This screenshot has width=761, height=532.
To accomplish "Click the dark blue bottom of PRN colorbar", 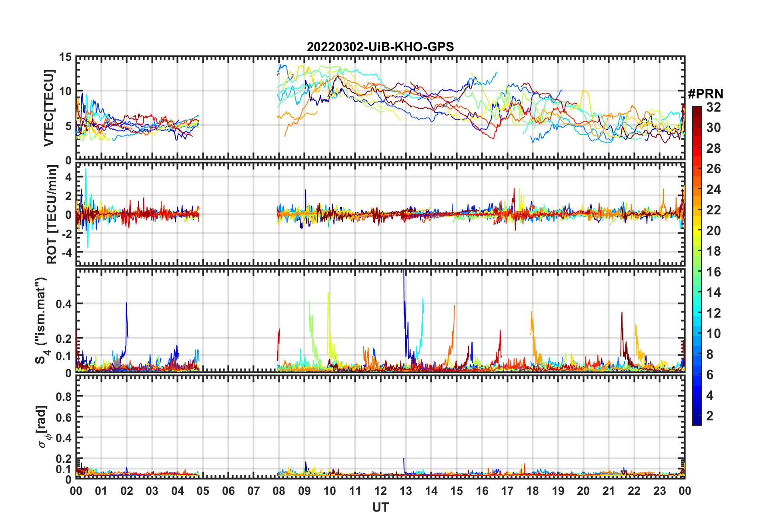I will click(697, 420).
